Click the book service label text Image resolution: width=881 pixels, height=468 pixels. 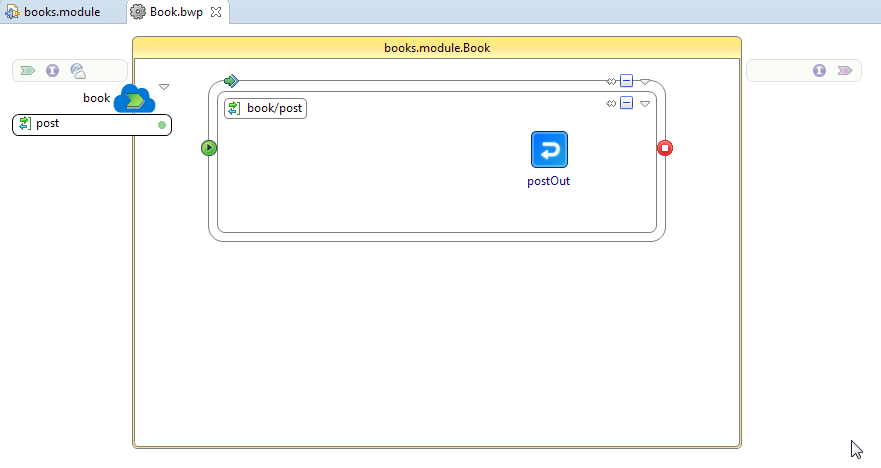[x=97, y=98]
